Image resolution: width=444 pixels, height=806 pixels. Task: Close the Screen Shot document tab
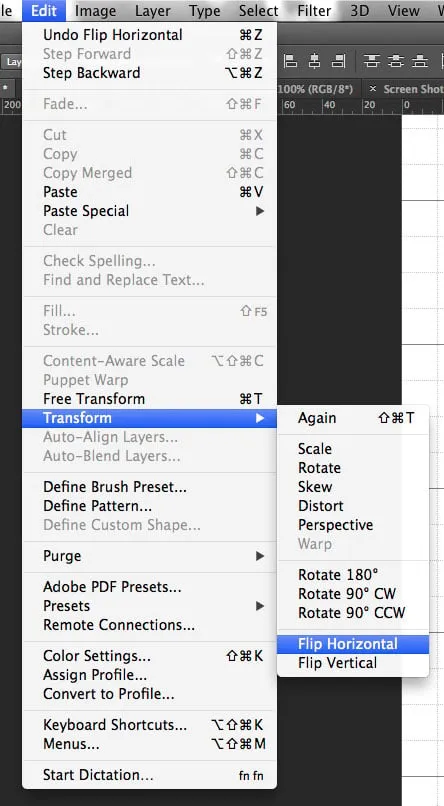373,89
